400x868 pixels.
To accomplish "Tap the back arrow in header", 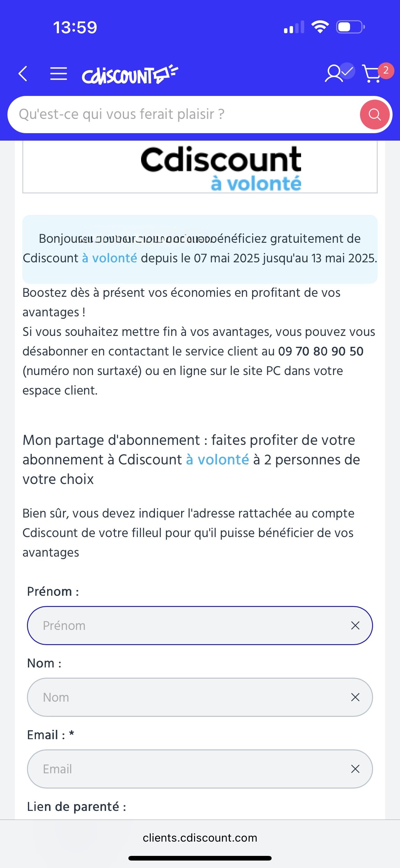I will tap(23, 74).
